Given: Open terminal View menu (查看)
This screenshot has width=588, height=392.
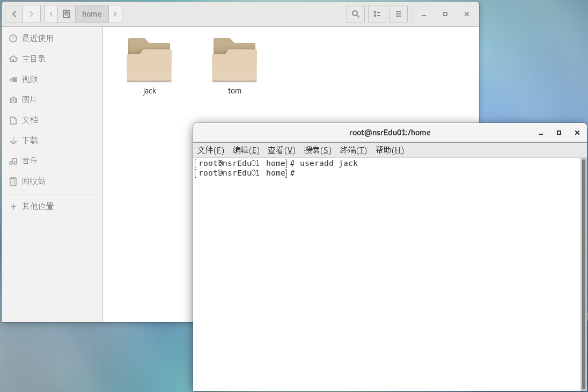Looking at the screenshot, I should (x=282, y=150).
